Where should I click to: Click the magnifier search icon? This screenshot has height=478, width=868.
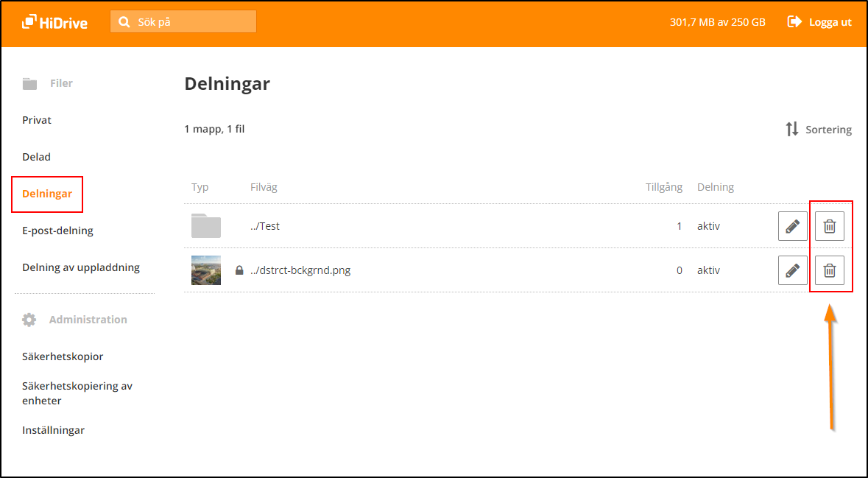124,22
